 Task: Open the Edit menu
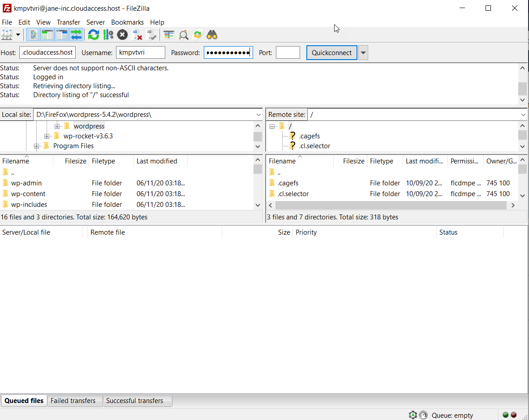[x=24, y=22]
